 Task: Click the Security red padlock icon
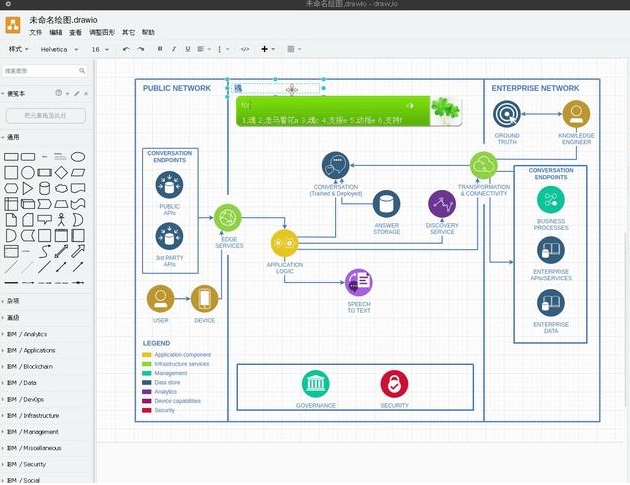click(394, 384)
